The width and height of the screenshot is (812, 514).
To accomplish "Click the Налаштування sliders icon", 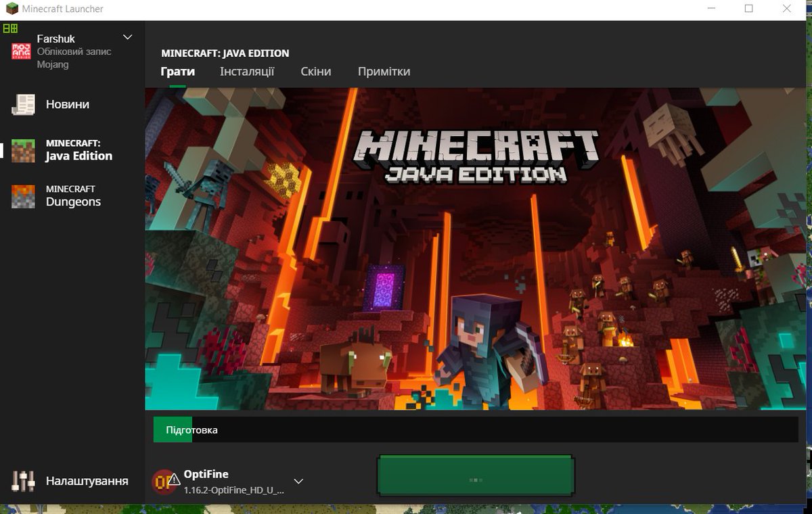I will [23, 481].
